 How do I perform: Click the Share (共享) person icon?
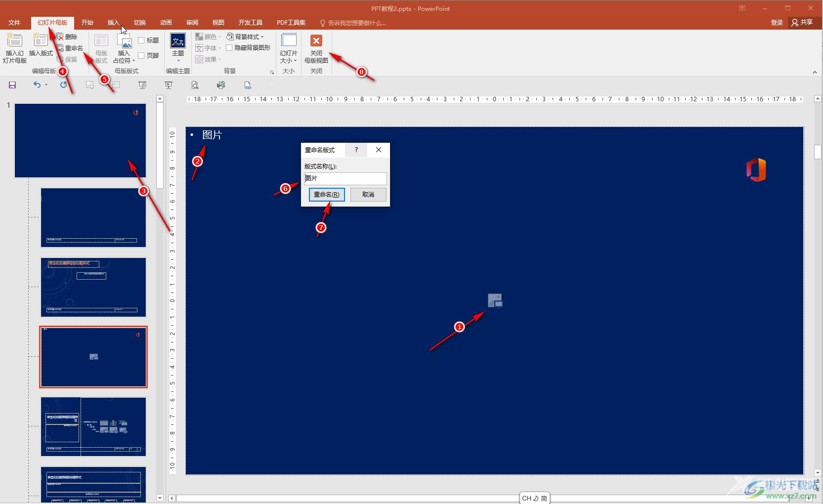pyautogui.click(x=795, y=22)
